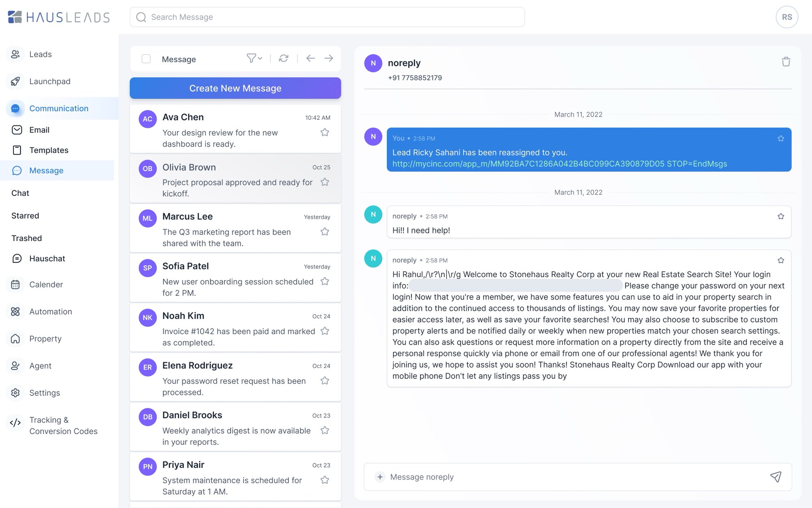Star Ava Chen's message
Image resolution: width=812 pixels, height=508 pixels.
tap(325, 132)
